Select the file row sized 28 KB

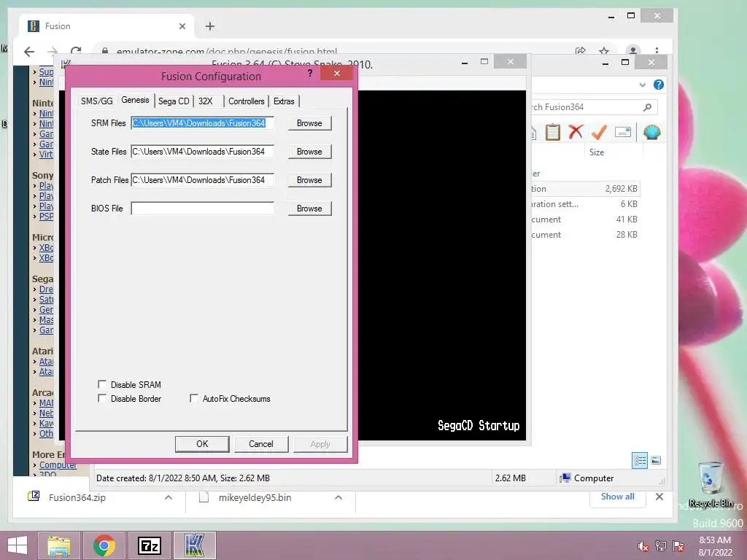pos(586,234)
